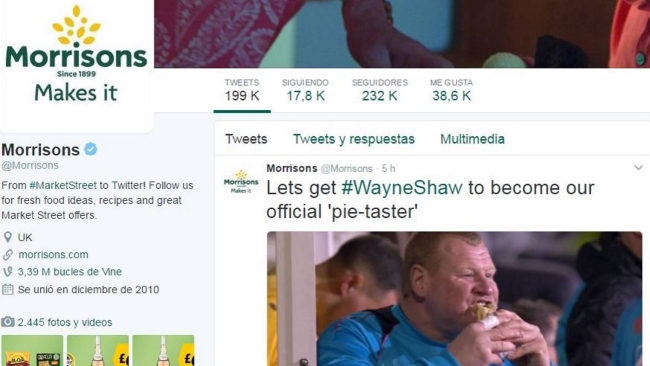The image size is (650, 366).
Task: Click the Morrisons avatar on the tweet
Action: (x=241, y=181)
